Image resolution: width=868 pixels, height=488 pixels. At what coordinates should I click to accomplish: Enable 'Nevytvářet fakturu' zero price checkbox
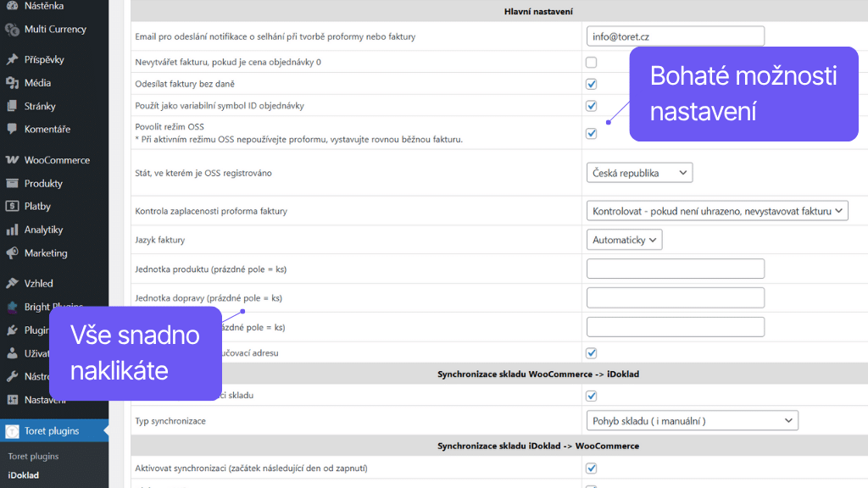click(x=591, y=63)
